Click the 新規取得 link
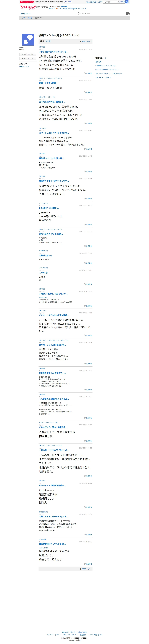 click(64, 6)
